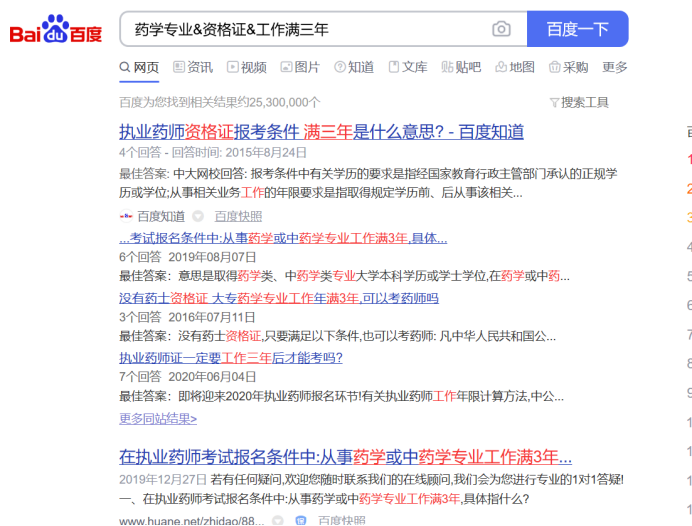Click the 百度一下 search button

578,29
